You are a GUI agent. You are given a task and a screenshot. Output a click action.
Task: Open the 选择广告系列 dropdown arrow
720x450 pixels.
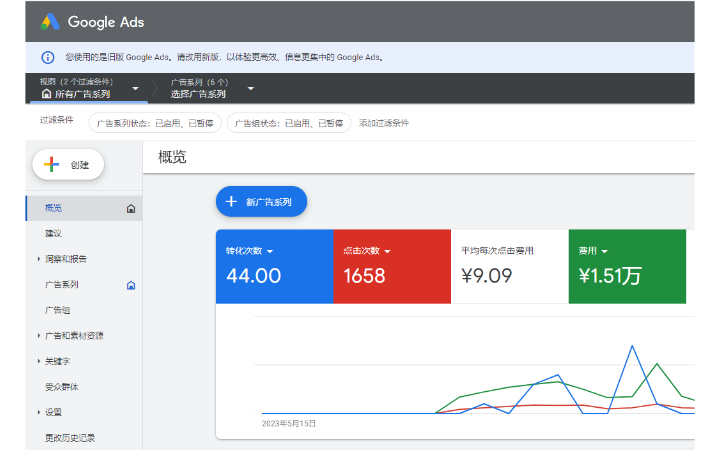coord(251,88)
